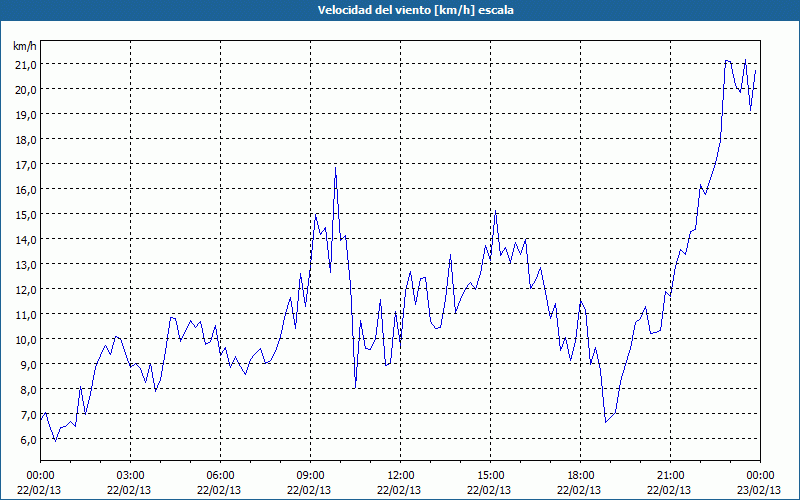The height and width of the screenshot is (500, 800).
Task: Click the 23/02/13 date label
Action: click(x=759, y=490)
